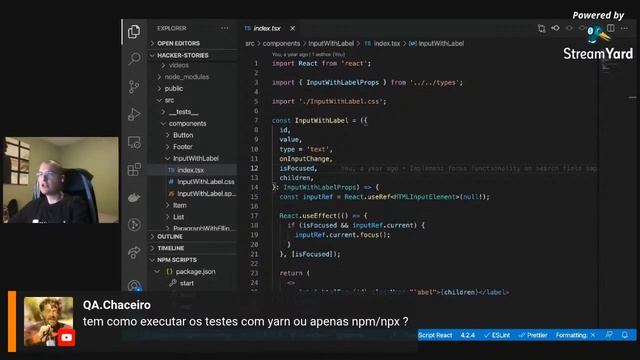Click the components breadcrumb
The image size is (640, 360).
[281, 43]
